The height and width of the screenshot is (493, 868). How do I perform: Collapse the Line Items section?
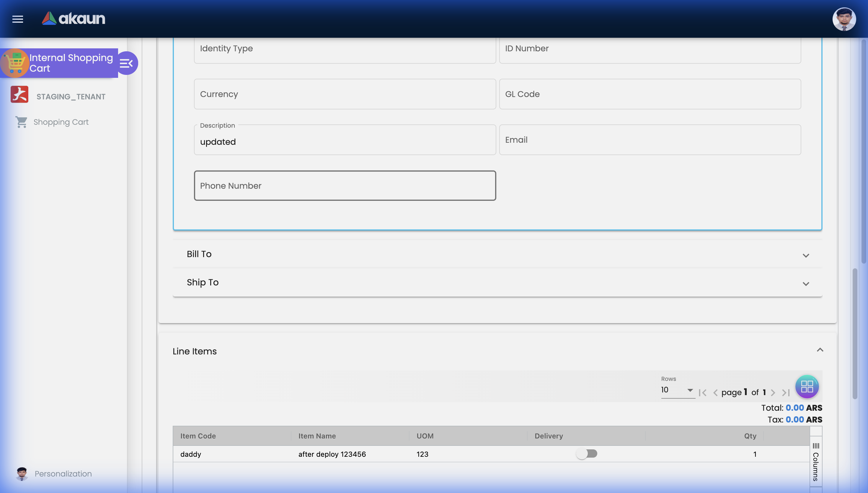point(820,350)
